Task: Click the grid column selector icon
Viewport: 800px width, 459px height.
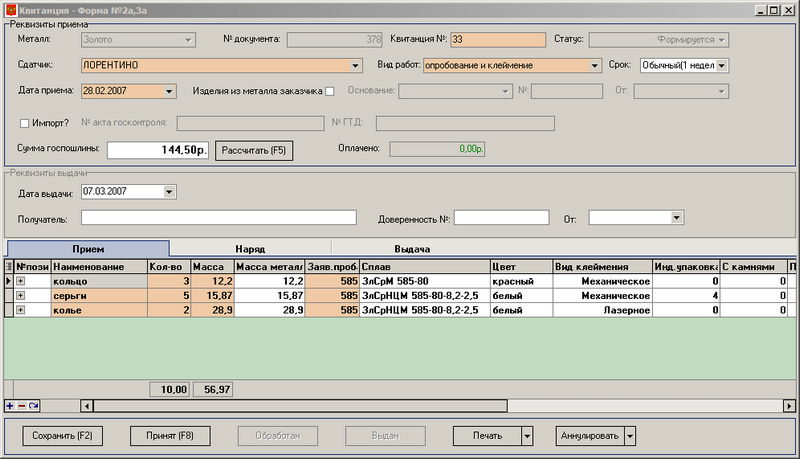Action: [9, 267]
